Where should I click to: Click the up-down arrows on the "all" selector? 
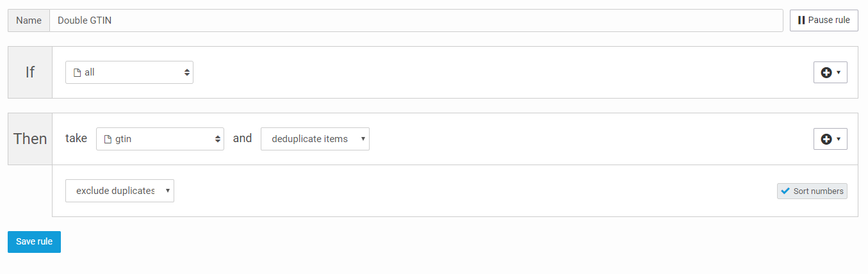(186, 72)
